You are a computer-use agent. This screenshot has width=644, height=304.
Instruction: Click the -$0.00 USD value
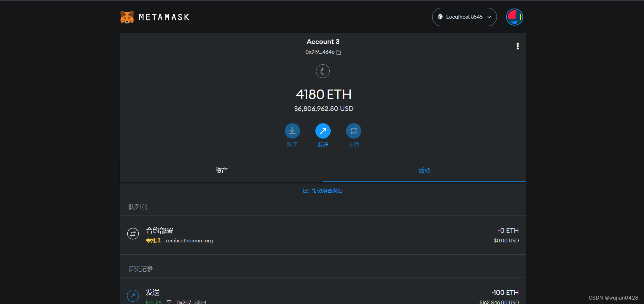click(x=505, y=241)
